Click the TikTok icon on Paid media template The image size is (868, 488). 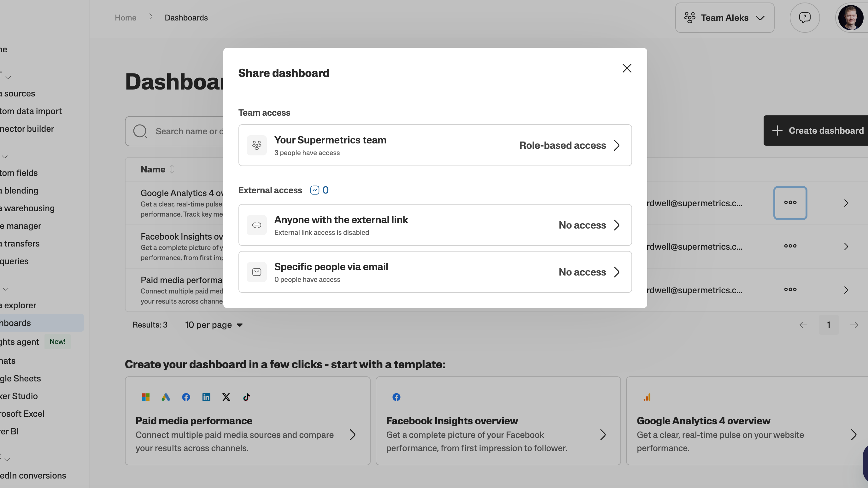pyautogui.click(x=247, y=397)
